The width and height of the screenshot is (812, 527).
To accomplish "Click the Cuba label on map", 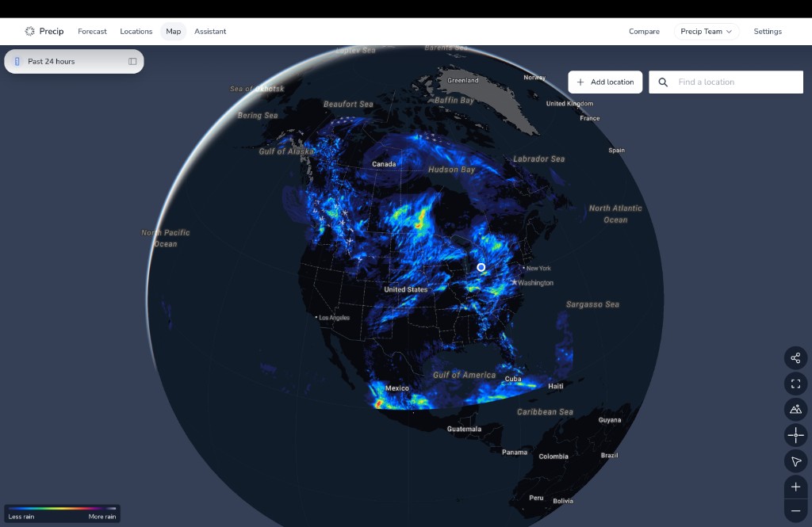I will [513, 379].
